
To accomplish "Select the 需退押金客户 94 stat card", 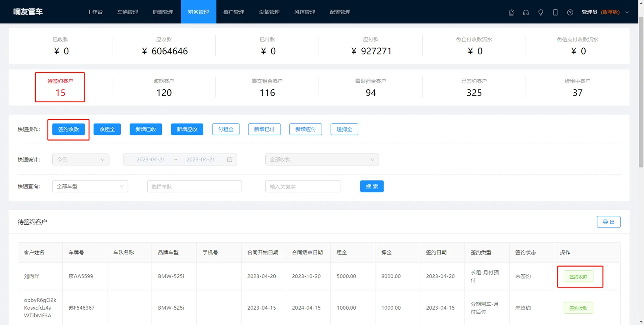I will [x=371, y=87].
